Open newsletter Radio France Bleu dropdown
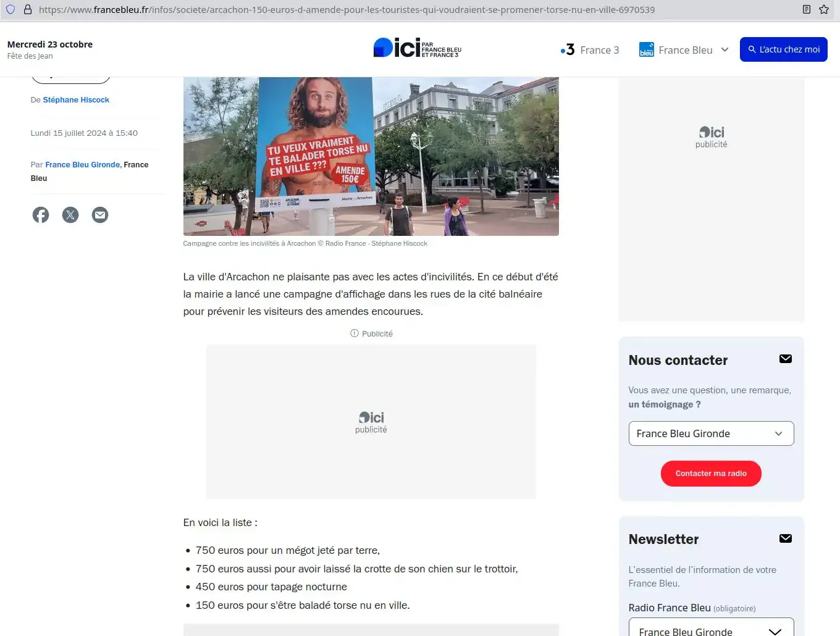This screenshot has height=636, width=840. [x=711, y=630]
